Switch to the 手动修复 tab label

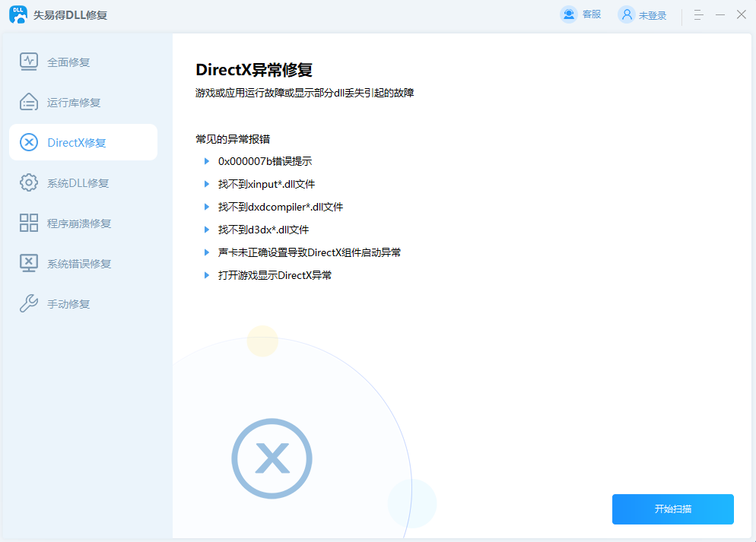(x=68, y=304)
